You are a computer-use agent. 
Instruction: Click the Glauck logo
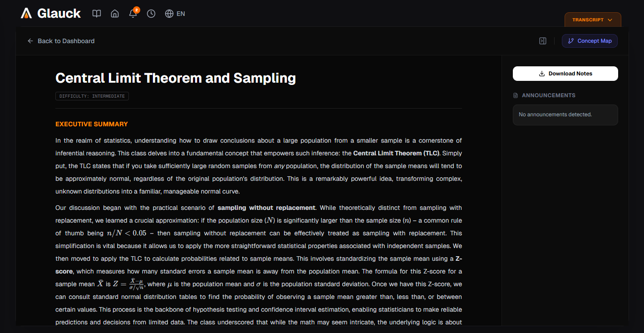51,13
